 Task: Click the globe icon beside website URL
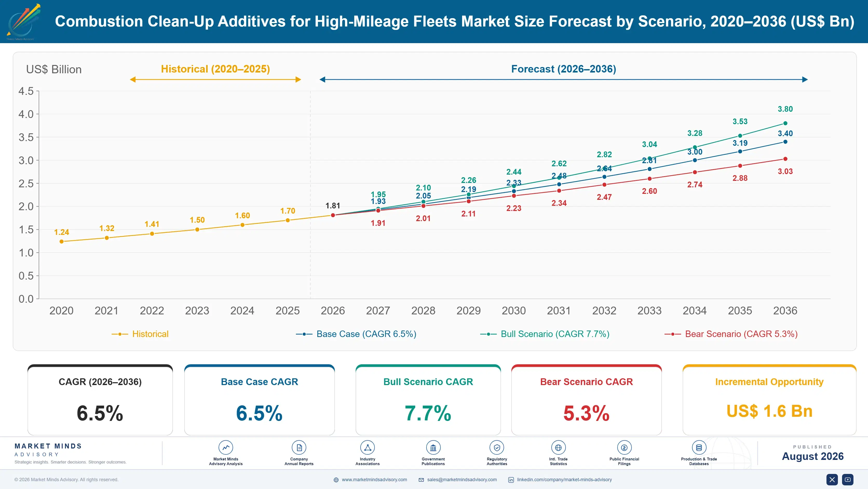click(336, 480)
